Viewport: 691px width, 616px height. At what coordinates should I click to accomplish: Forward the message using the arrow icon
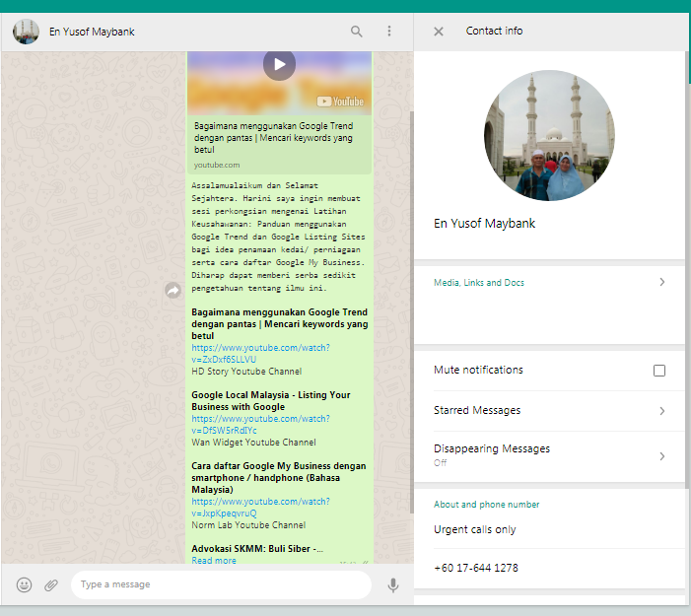173,291
